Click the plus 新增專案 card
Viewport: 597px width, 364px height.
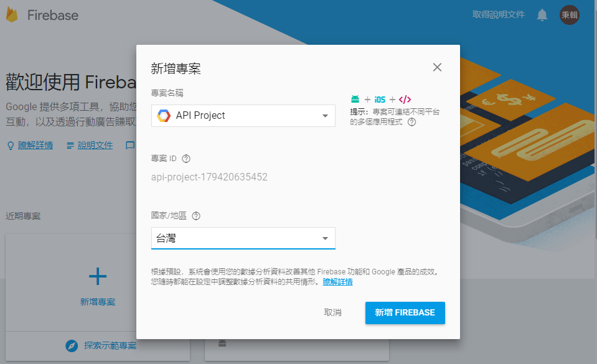click(98, 283)
